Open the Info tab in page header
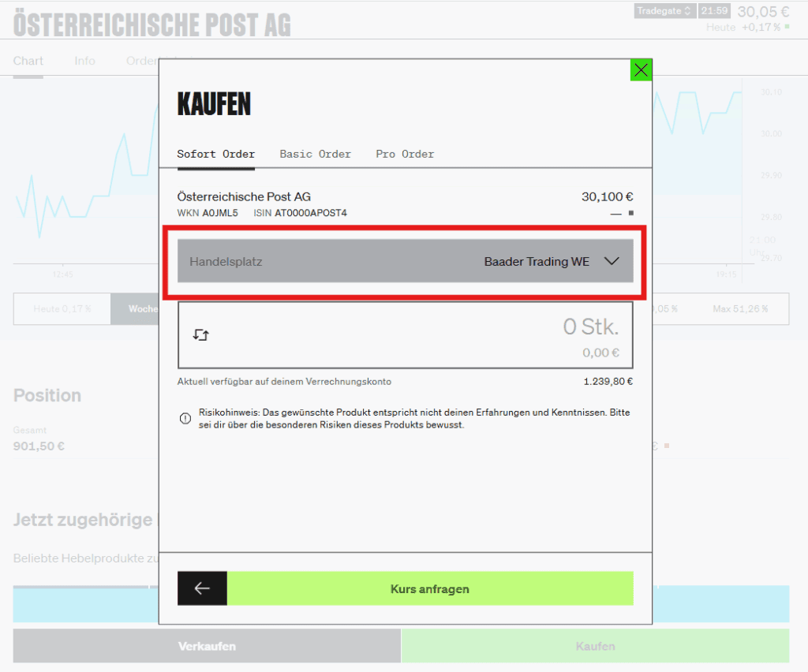 [84, 61]
